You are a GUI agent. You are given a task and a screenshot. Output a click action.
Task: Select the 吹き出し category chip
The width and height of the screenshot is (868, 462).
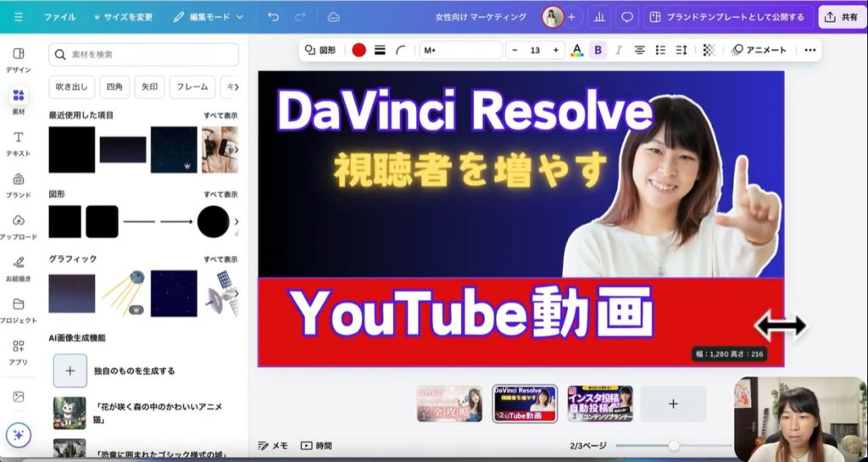[x=71, y=86]
